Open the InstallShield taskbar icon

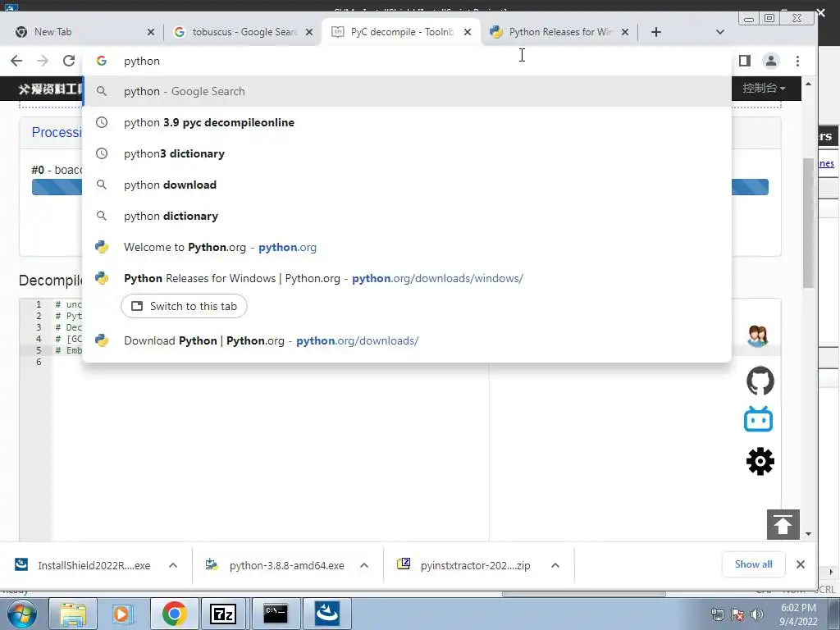coord(326,614)
